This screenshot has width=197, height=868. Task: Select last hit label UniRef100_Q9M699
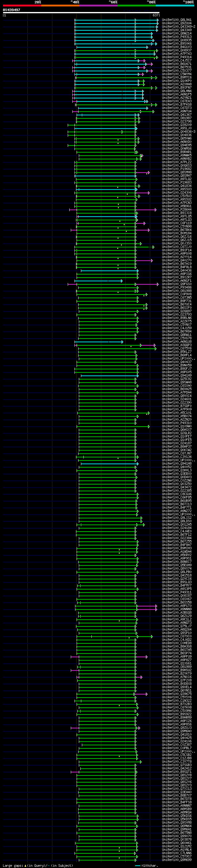point(177,860)
